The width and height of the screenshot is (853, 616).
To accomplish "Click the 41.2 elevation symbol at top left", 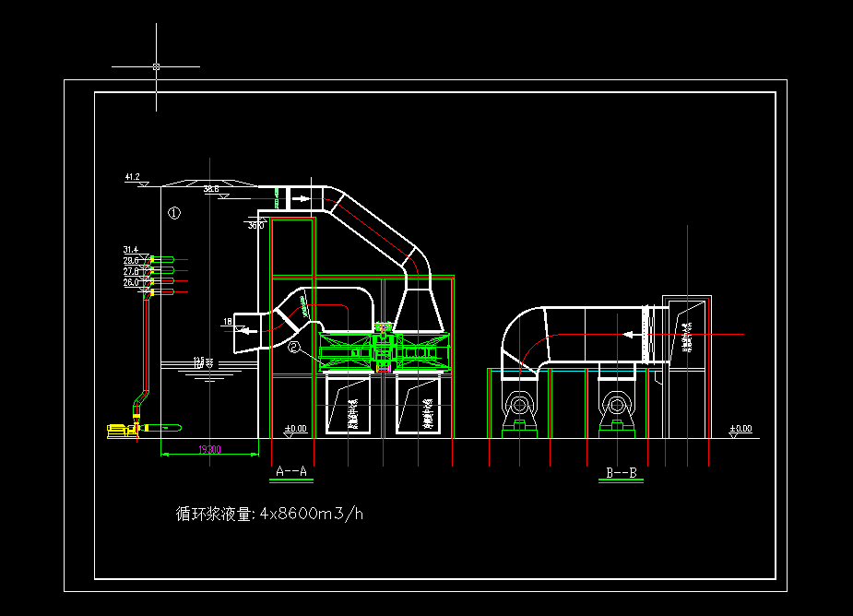I will point(132,177).
